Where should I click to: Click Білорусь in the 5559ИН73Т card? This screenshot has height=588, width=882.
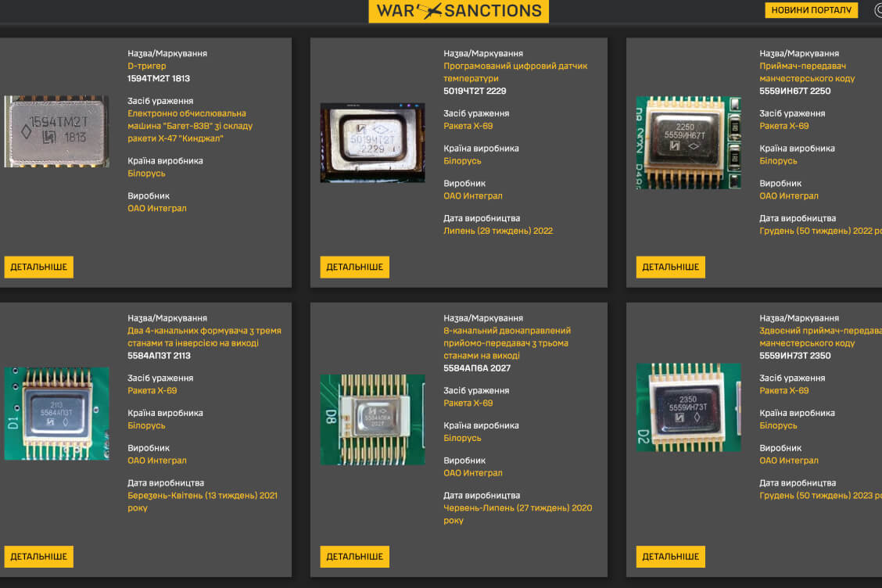click(779, 425)
